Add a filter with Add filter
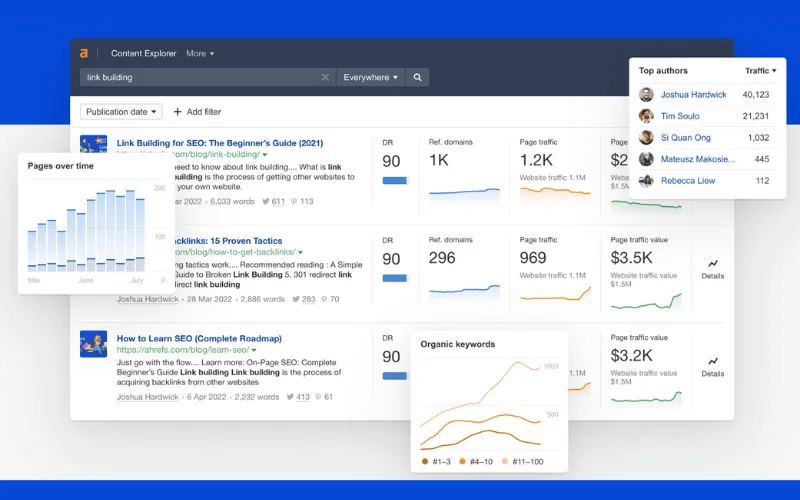800x500 pixels. 197,112
